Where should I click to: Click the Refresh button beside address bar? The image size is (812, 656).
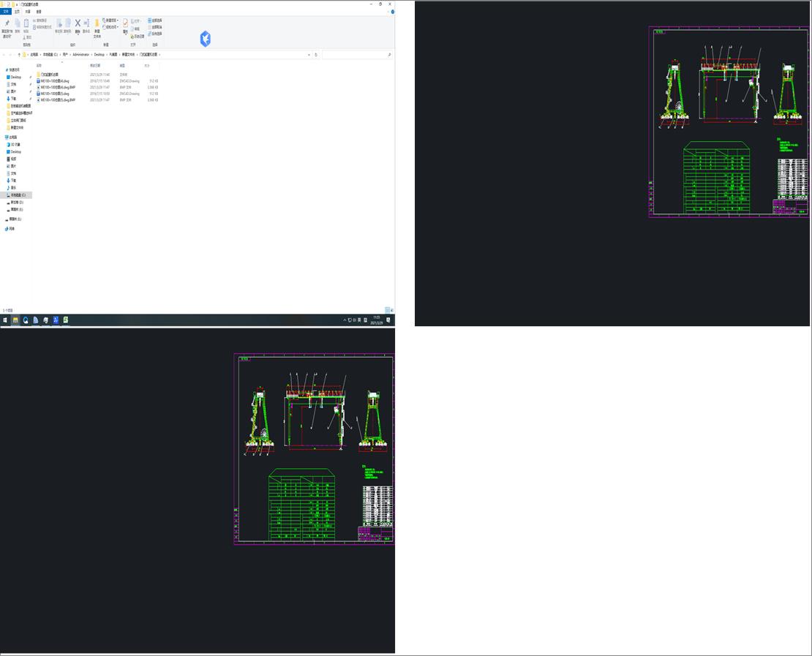point(316,54)
